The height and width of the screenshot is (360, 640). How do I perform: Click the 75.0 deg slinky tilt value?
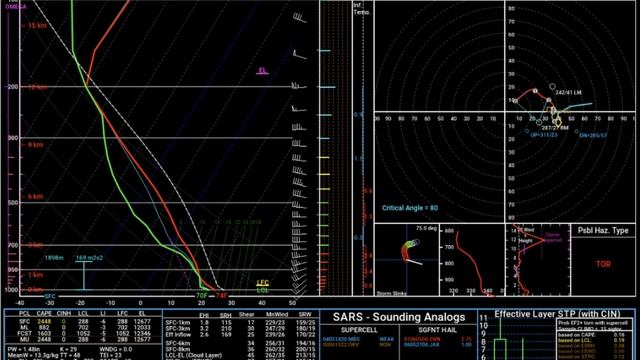(426, 228)
